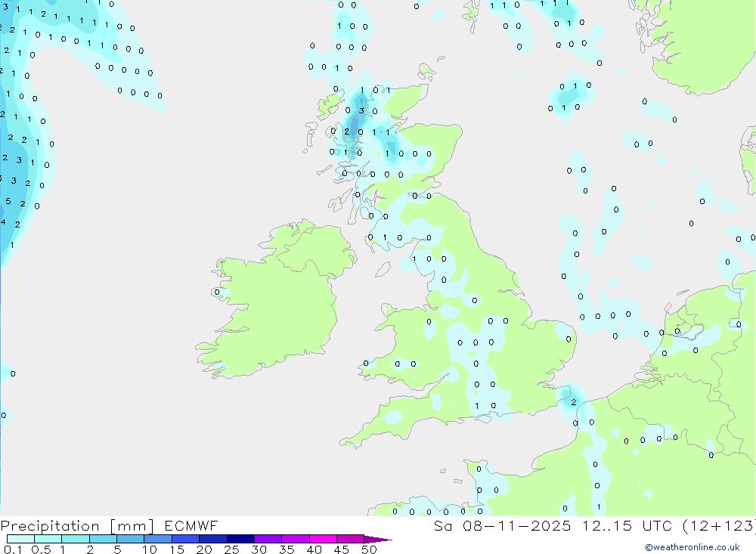756x554 pixels.
Task: Click the '4' precipitation value at the Atlantic edge
Action: [x=3, y=221]
